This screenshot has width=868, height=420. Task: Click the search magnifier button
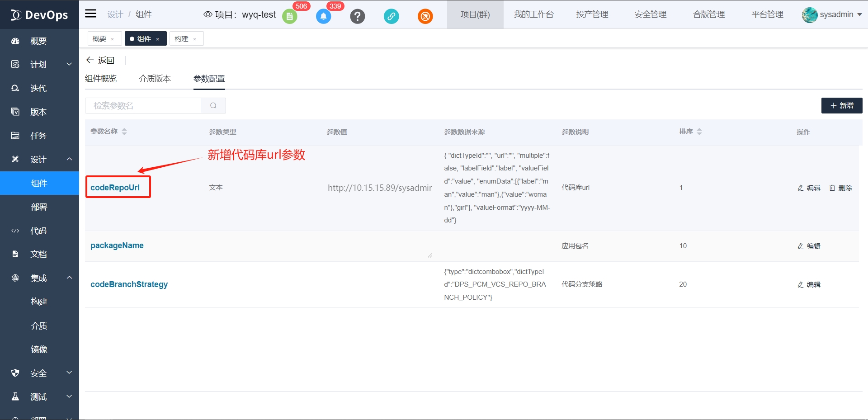coord(213,106)
